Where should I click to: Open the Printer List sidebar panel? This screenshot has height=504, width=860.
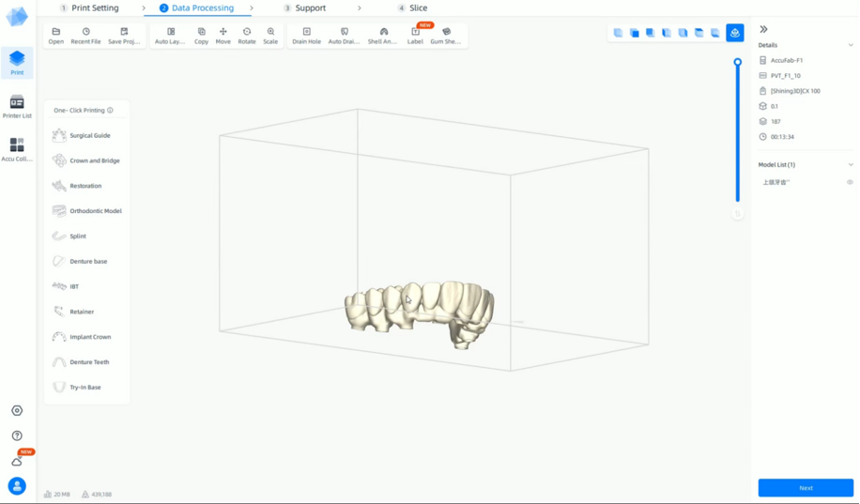[17, 106]
